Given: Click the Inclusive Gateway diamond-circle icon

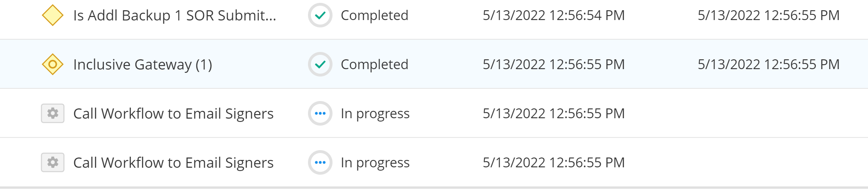Looking at the screenshot, I should tap(53, 64).
